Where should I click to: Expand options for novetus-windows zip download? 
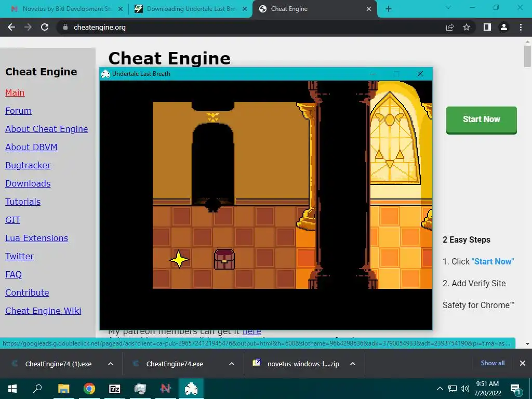coord(353,364)
